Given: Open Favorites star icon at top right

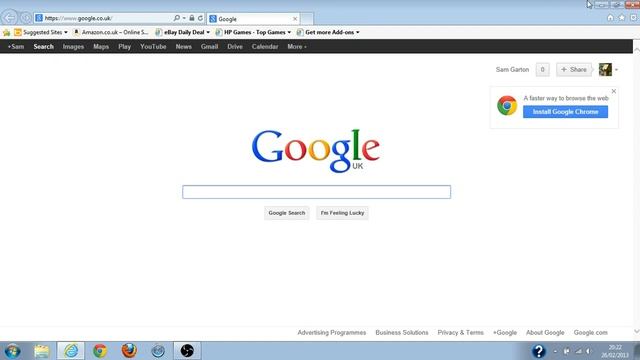Looking at the screenshot, I should pos(622,18).
